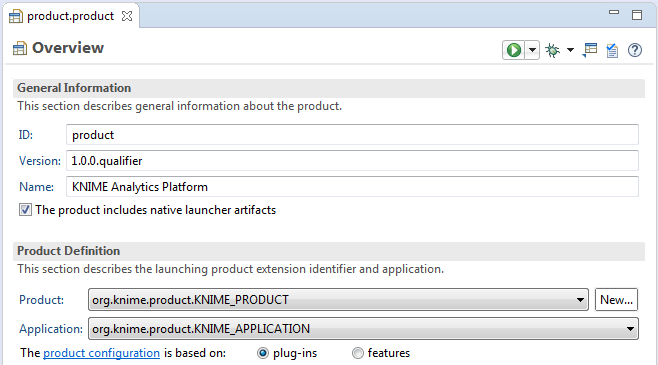Select the product.product editor tab
This screenshot has width=658, height=365.
(x=70, y=16)
